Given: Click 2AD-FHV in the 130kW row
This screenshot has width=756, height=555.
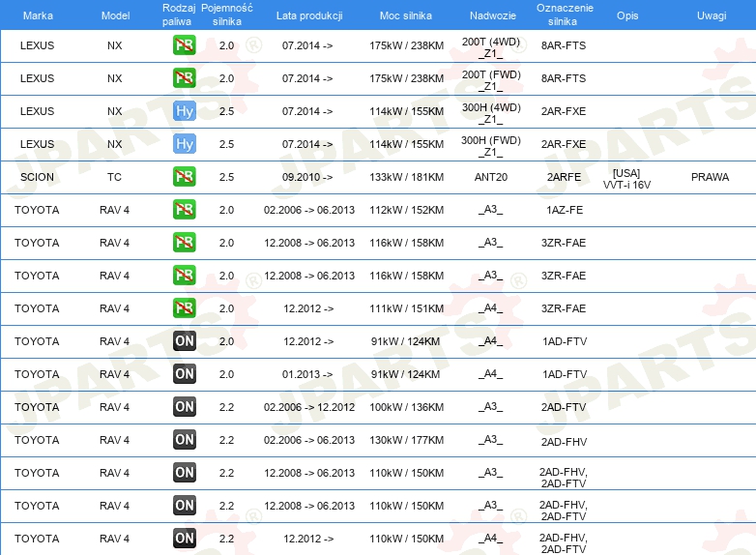Looking at the screenshot, I should click(564, 442).
